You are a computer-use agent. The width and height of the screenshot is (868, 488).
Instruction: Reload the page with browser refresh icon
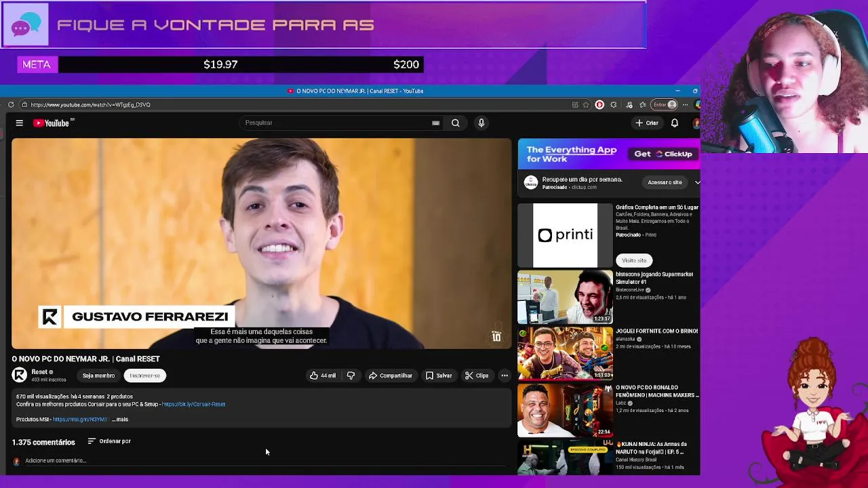tap(11, 104)
